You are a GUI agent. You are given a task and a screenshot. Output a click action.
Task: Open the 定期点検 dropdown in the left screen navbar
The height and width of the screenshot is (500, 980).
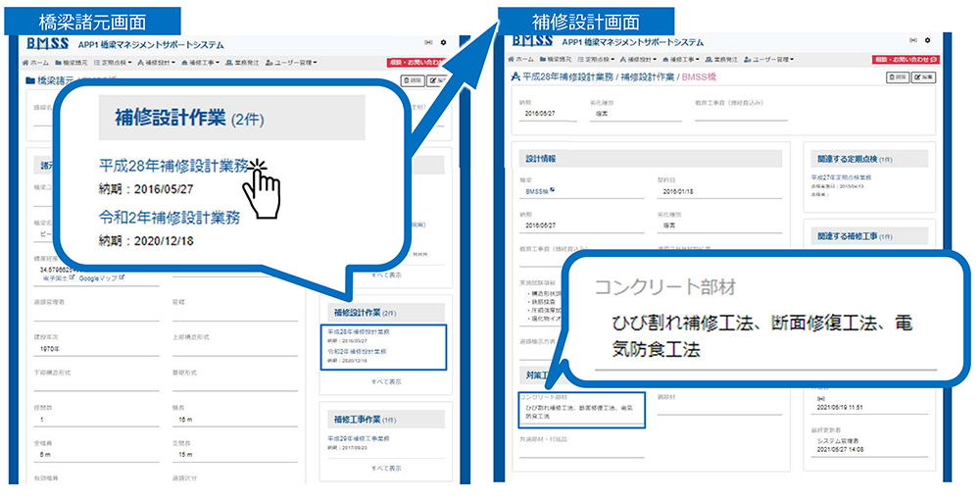click(x=113, y=62)
